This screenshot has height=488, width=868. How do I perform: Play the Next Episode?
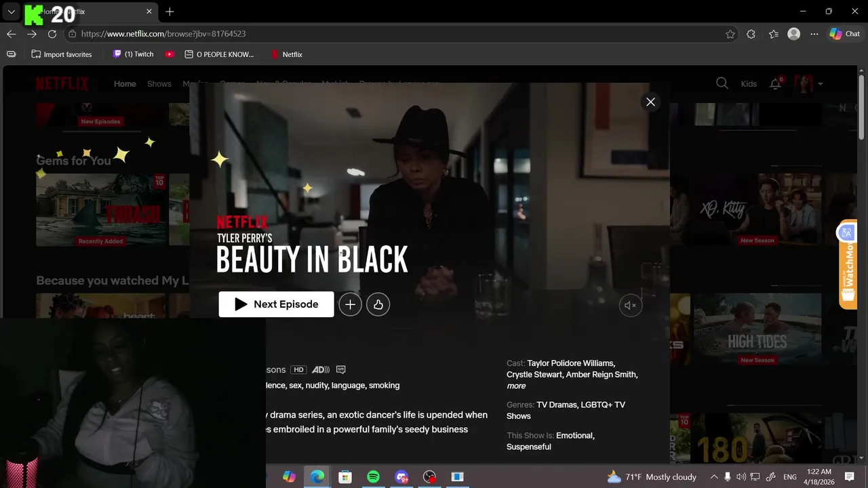point(276,304)
